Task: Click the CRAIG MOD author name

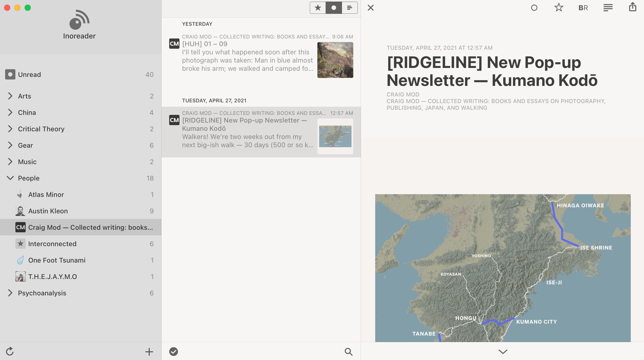Action: [x=403, y=95]
